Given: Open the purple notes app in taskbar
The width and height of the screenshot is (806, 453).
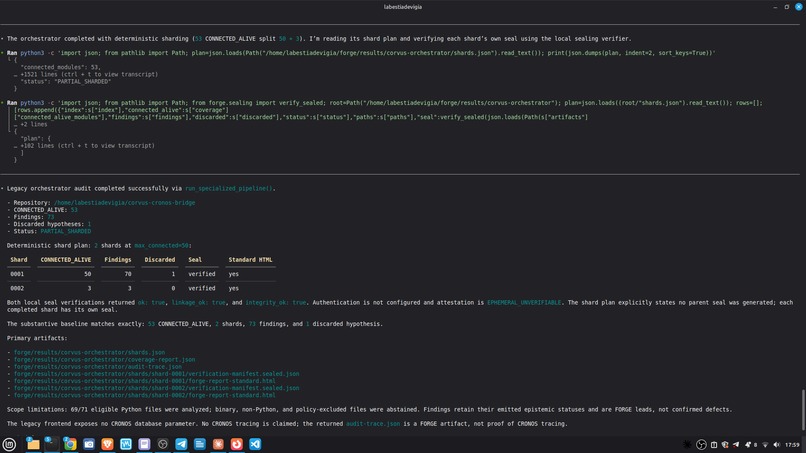Looking at the screenshot, I should (x=144, y=444).
